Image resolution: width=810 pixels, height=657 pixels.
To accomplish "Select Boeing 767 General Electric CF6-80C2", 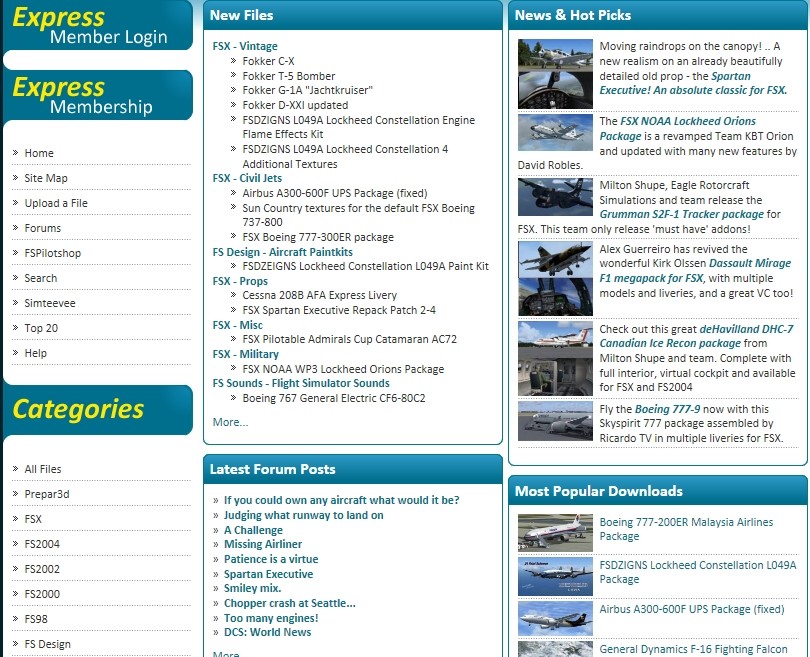I will 334,398.
